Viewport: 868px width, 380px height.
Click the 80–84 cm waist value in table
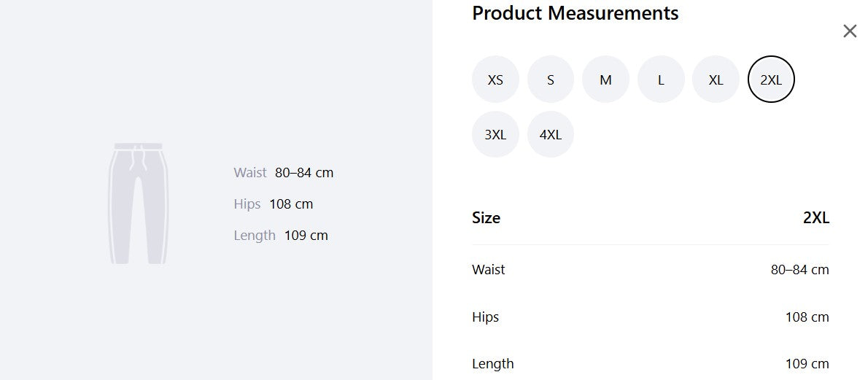click(x=800, y=270)
